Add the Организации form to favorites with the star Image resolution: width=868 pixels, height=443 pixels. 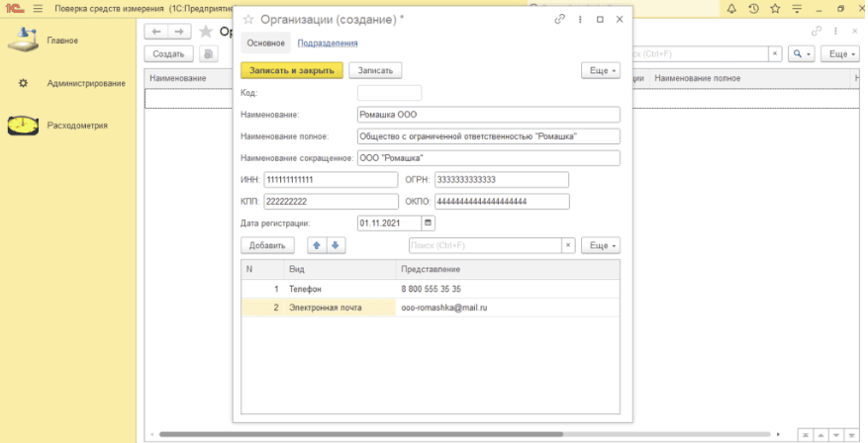248,19
